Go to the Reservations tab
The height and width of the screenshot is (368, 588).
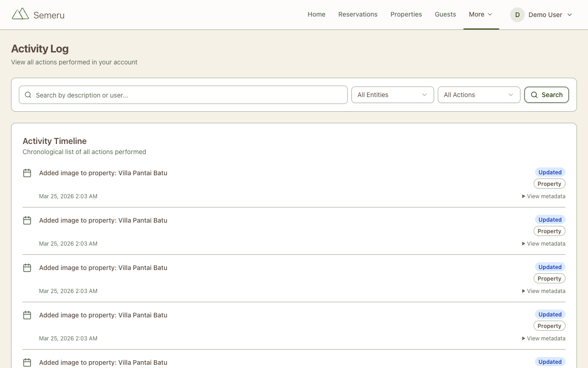click(358, 14)
